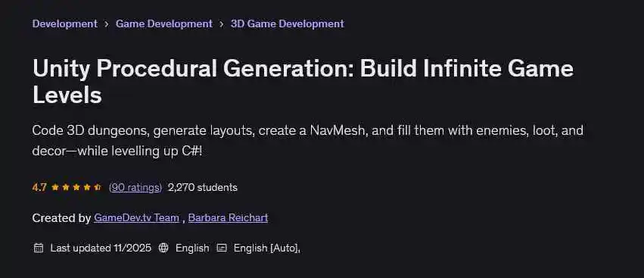Screen dimensions: 644x278
Task: Open Barbara Reichart instructor profile
Action: coord(228,217)
